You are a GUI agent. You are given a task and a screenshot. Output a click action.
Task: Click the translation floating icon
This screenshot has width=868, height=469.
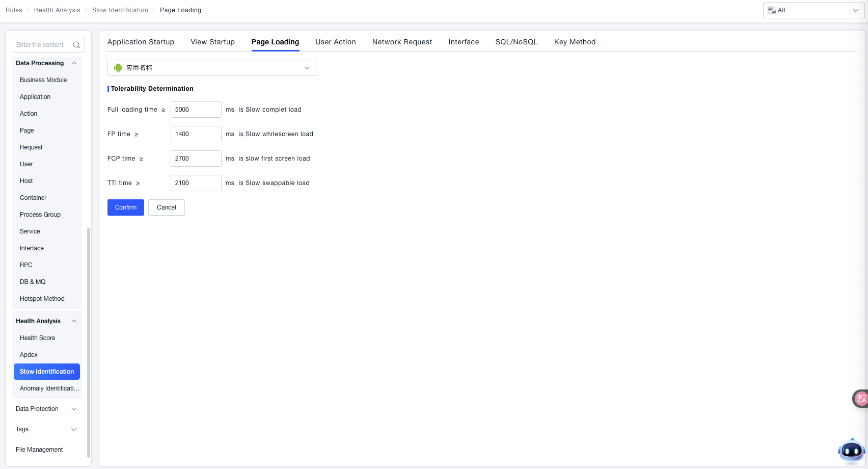pyautogui.click(x=860, y=399)
